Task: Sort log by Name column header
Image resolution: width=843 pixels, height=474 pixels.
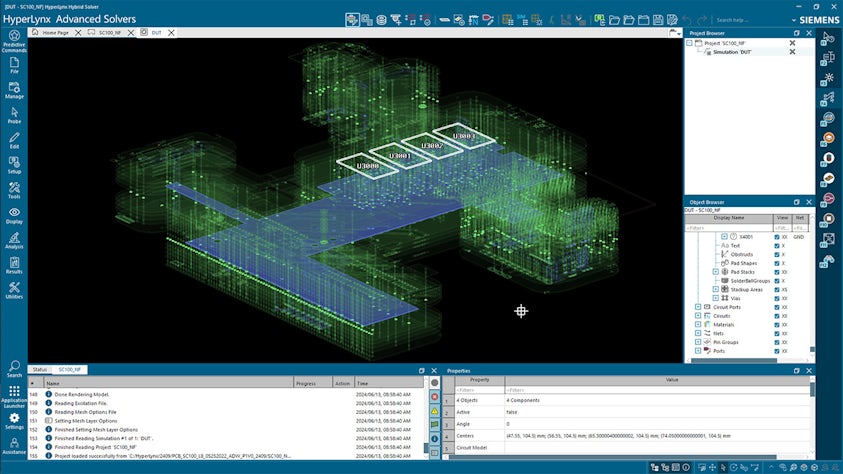Action: coord(168,383)
